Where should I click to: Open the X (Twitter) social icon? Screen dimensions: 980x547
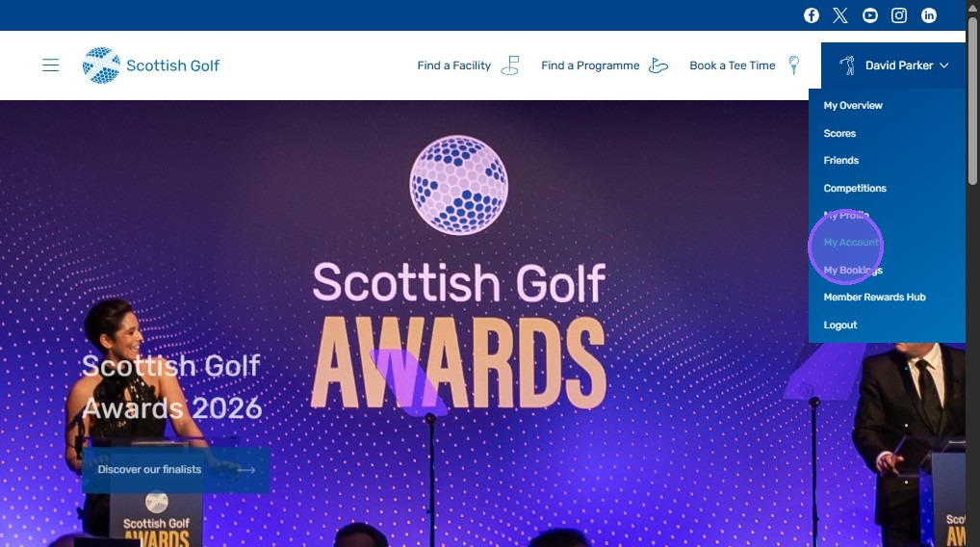[840, 15]
